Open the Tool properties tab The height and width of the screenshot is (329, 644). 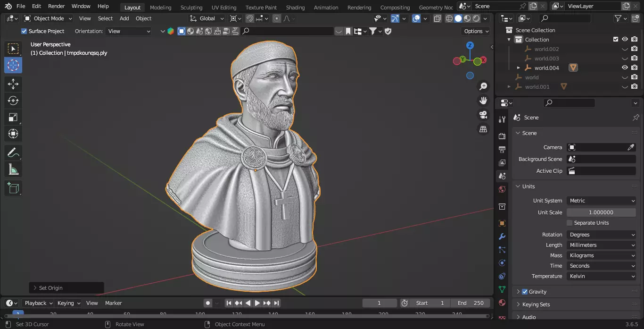click(x=502, y=119)
